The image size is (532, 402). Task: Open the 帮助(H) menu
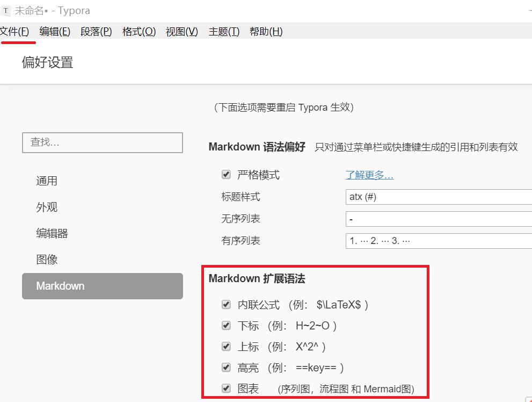click(266, 32)
